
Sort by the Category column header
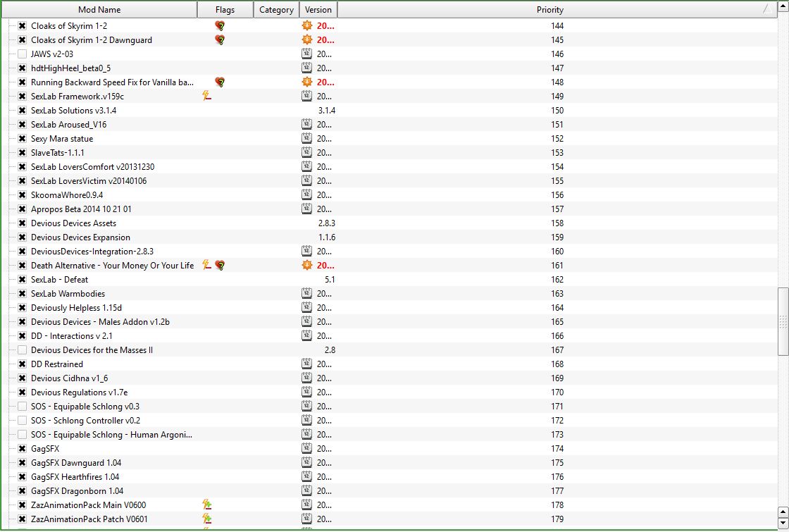tap(276, 10)
